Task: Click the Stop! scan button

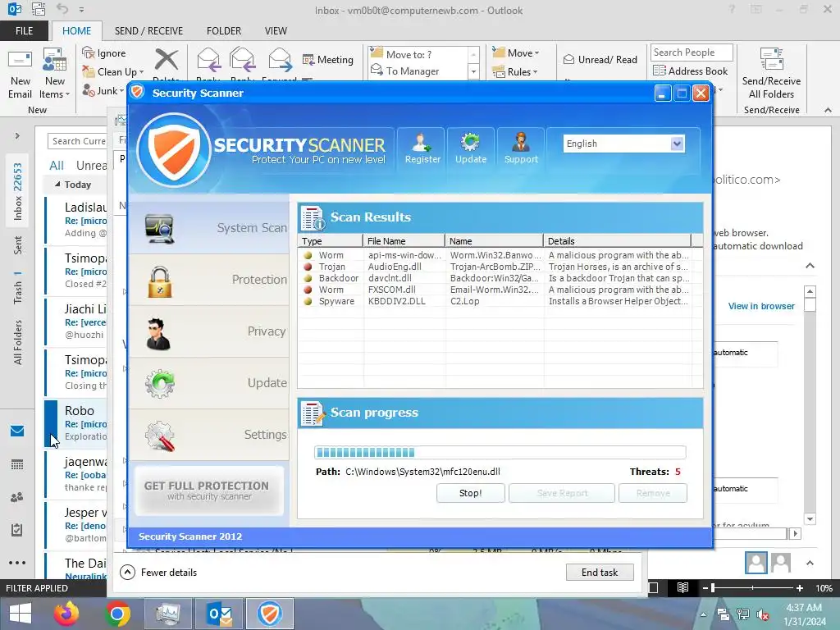Action: click(470, 493)
